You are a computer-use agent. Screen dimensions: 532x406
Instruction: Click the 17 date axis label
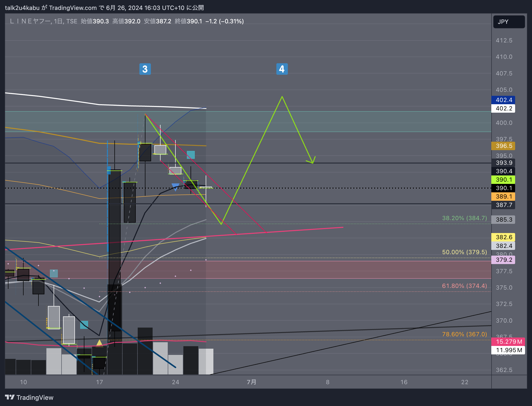click(x=100, y=382)
